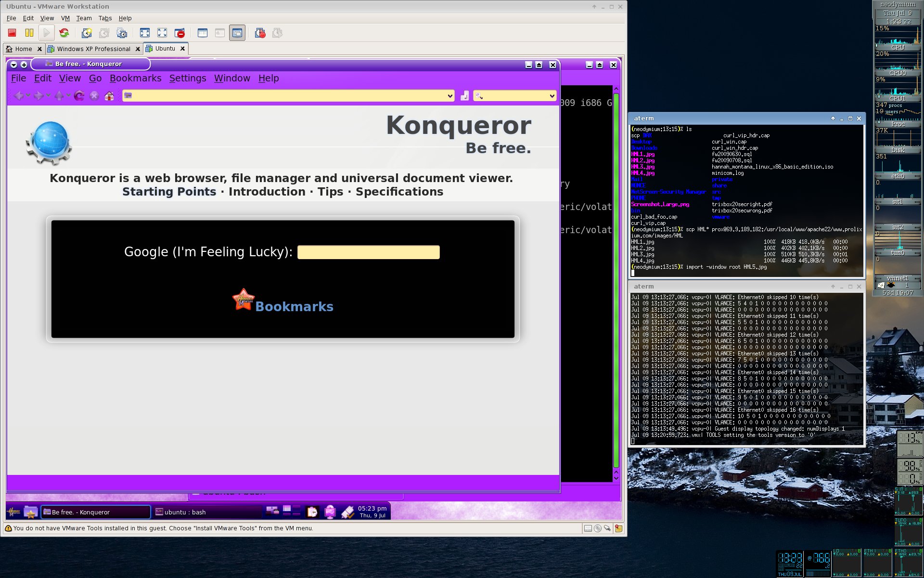The height and width of the screenshot is (578, 924).
Task: Click the Konqueror globe gear logo
Action: click(49, 143)
